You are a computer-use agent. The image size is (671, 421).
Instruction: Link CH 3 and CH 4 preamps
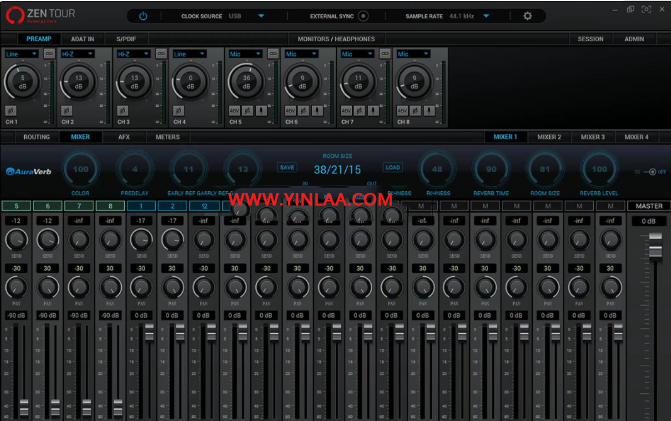pos(161,54)
